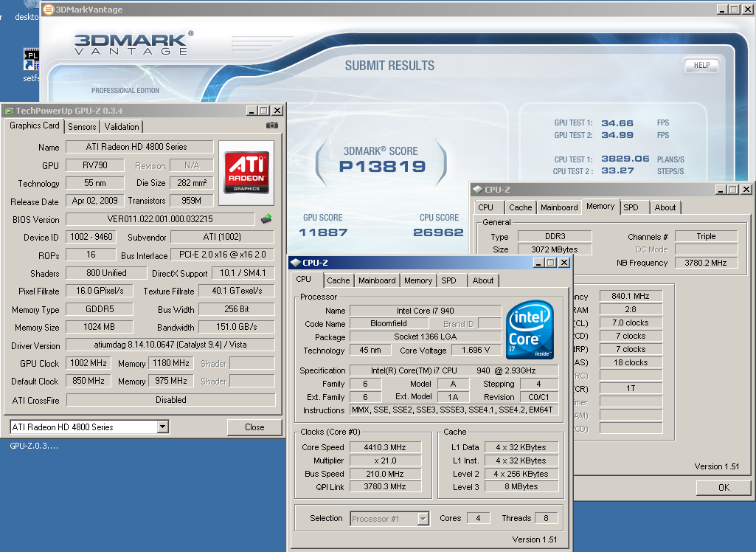Switch to the Validation tab in GPU-Z
Viewport: 756px width, 552px height.
pyautogui.click(x=122, y=126)
